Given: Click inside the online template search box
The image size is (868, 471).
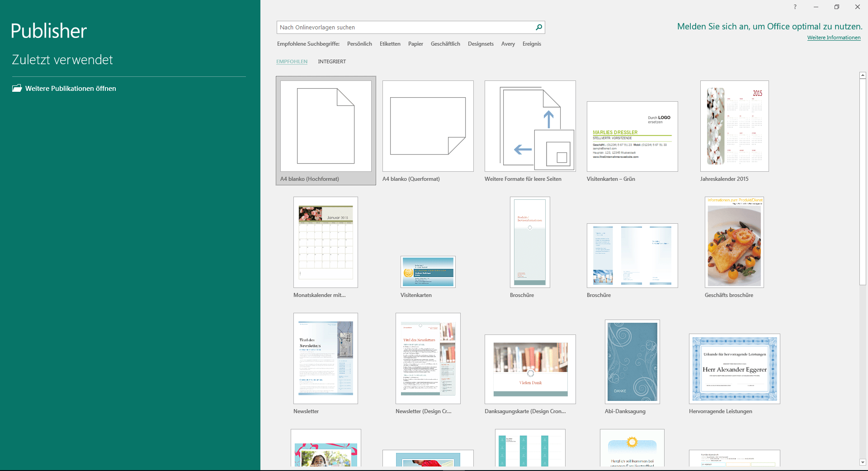Looking at the screenshot, I should (x=402, y=27).
